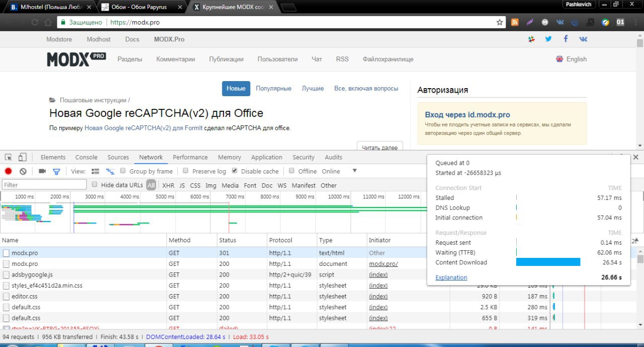Viewport: 644px width, 347px height.
Task: Open the Application tab
Action: tap(267, 157)
